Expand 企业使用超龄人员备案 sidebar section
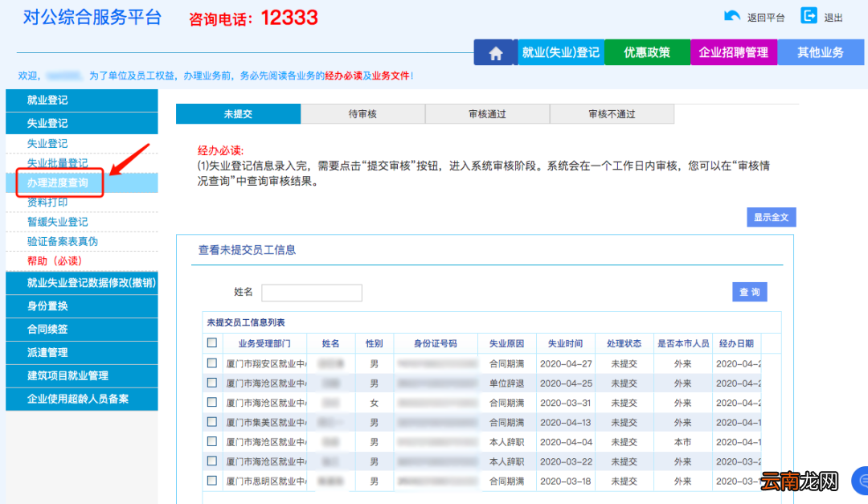Image resolution: width=868 pixels, height=504 pixels. point(82,399)
